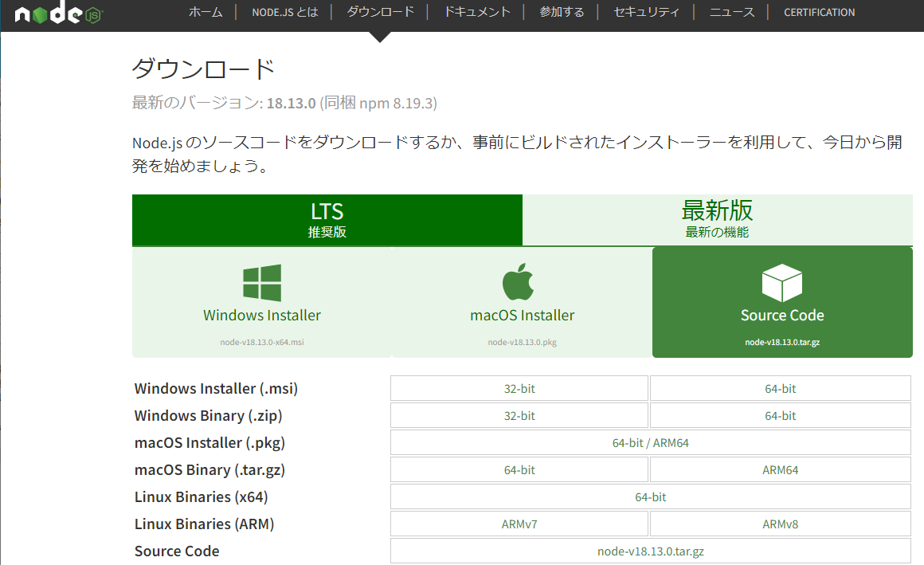Click 64-bit / ARM64 macOS Installer link
924x565 pixels.
coord(651,443)
